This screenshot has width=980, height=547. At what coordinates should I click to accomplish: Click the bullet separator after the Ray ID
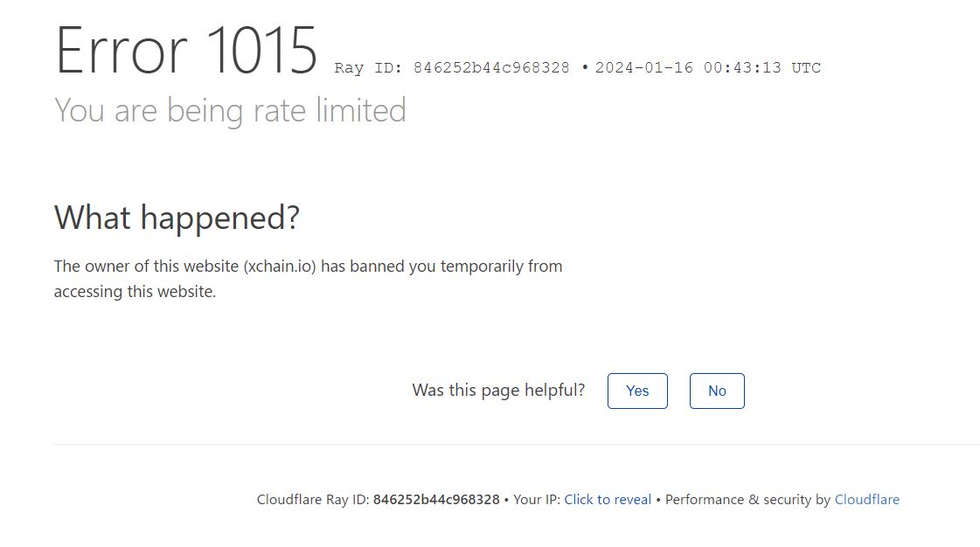pyautogui.click(x=584, y=66)
